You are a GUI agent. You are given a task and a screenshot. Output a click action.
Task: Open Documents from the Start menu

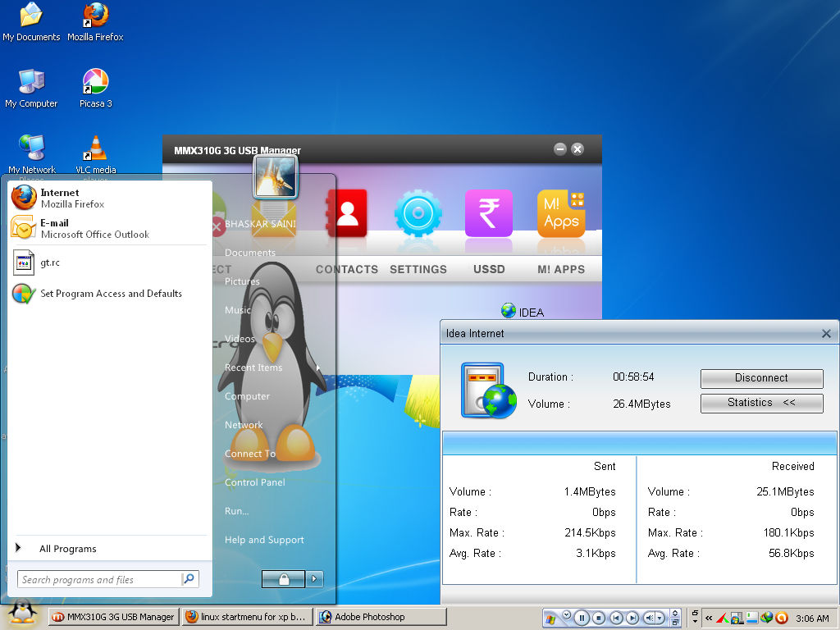(x=250, y=253)
